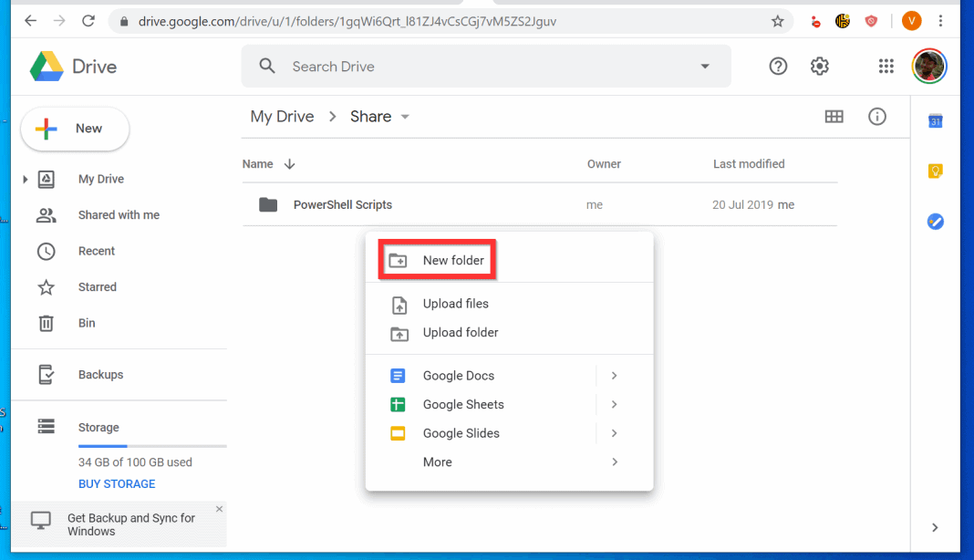Click the Owner column header

click(x=604, y=164)
